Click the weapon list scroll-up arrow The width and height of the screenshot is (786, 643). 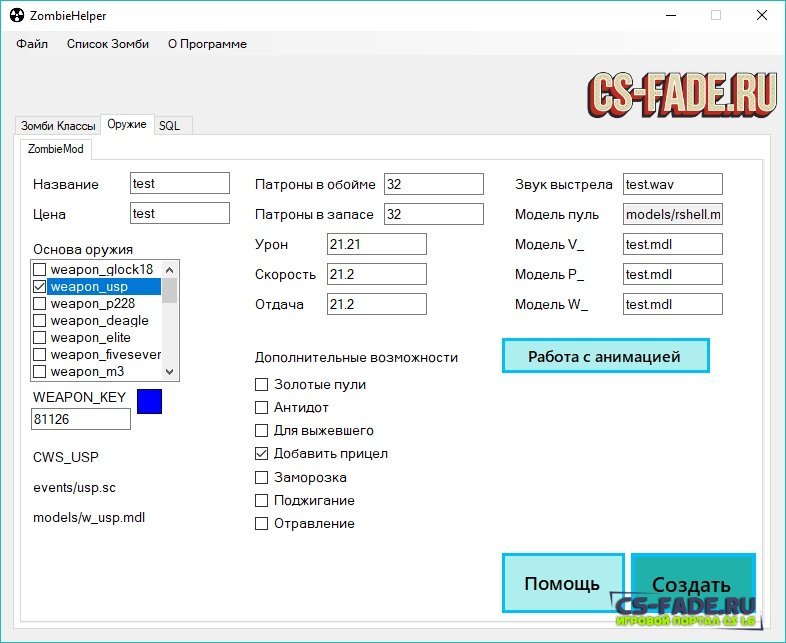point(169,270)
